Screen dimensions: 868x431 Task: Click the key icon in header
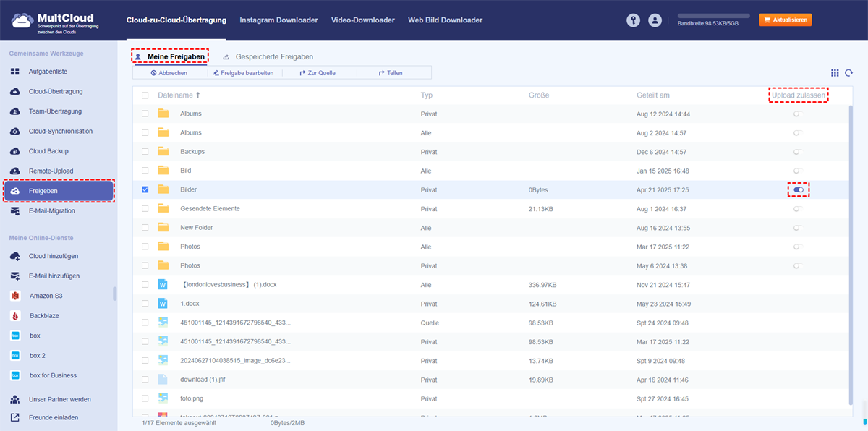(633, 21)
